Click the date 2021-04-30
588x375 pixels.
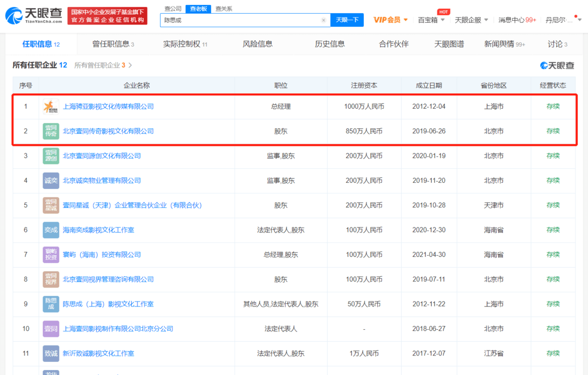[x=428, y=255]
